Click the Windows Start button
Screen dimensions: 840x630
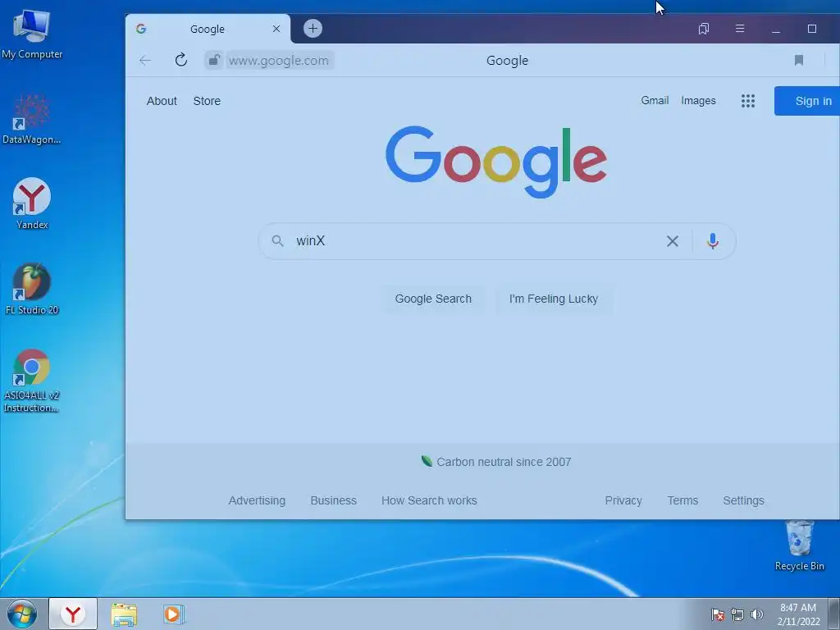pyautogui.click(x=22, y=614)
